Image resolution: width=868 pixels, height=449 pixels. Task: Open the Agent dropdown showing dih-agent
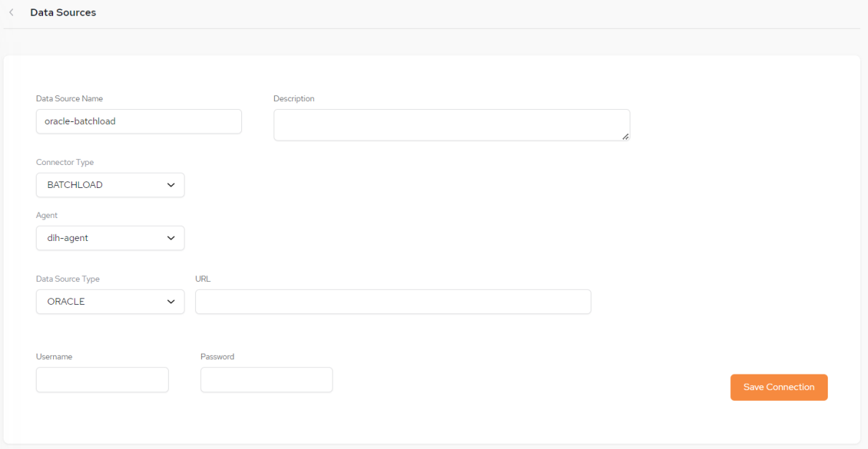(110, 238)
